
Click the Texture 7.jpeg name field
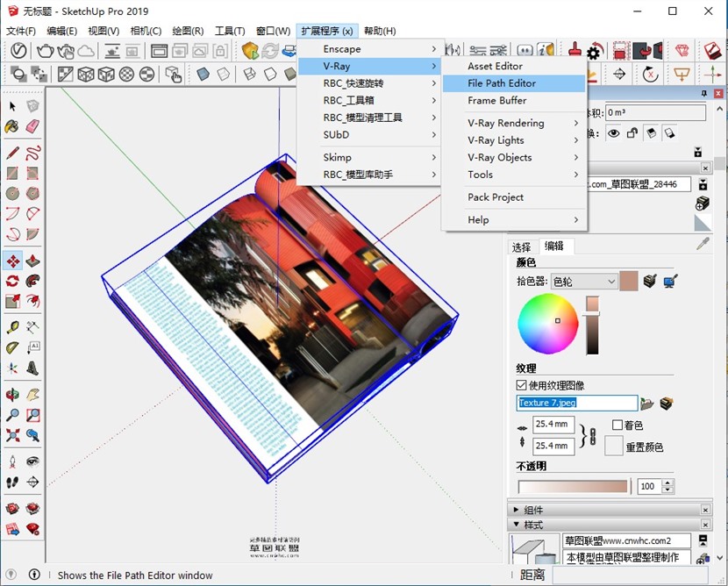point(577,403)
